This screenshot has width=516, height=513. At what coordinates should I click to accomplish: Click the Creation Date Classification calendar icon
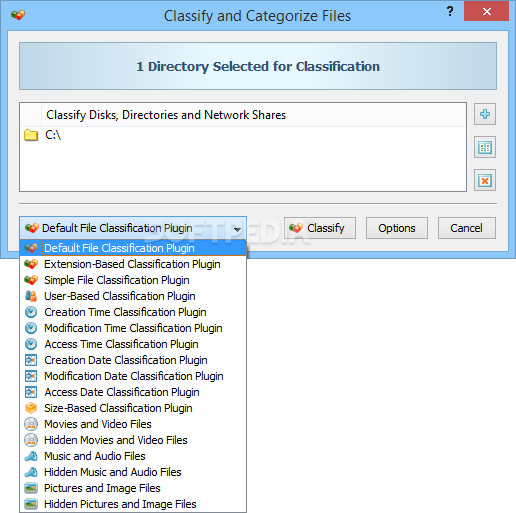tap(31, 360)
